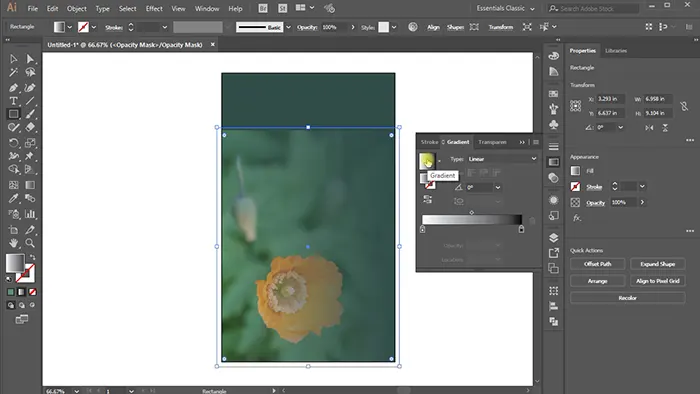
Task: Select the Eyedropper tool
Action: click(x=13, y=199)
